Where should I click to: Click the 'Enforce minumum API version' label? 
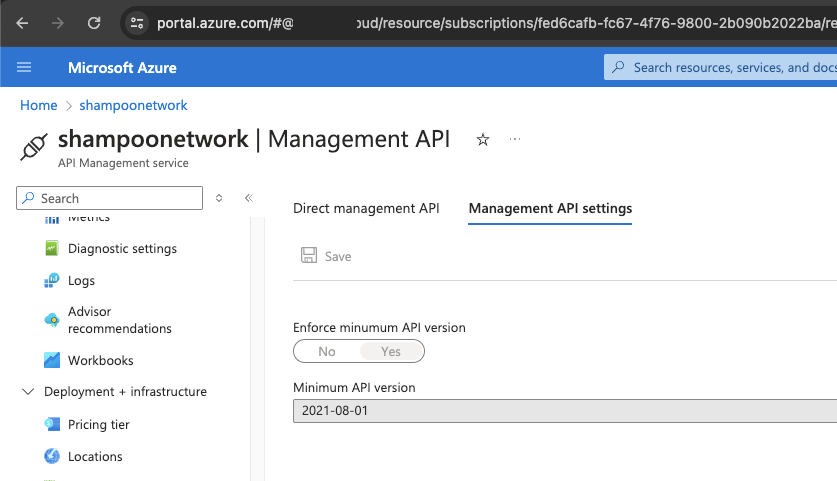point(379,327)
